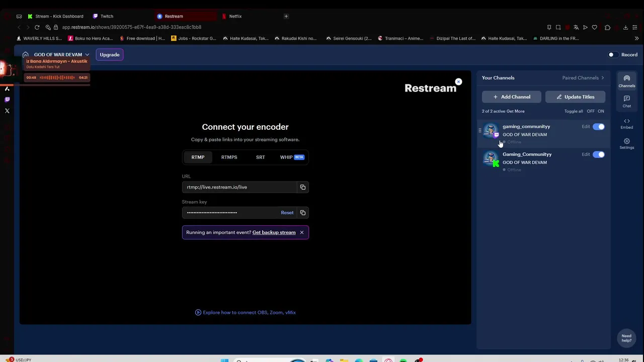Image resolution: width=644 pixels, height=362 pixels.
Task: Select the SRT tab
Action: click(x=260, y=157)
